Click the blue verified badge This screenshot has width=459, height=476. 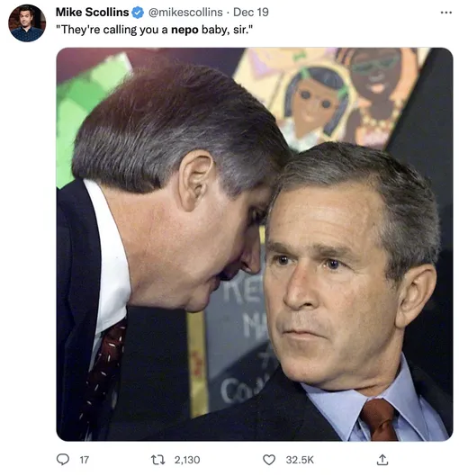[x=138, y=13]
